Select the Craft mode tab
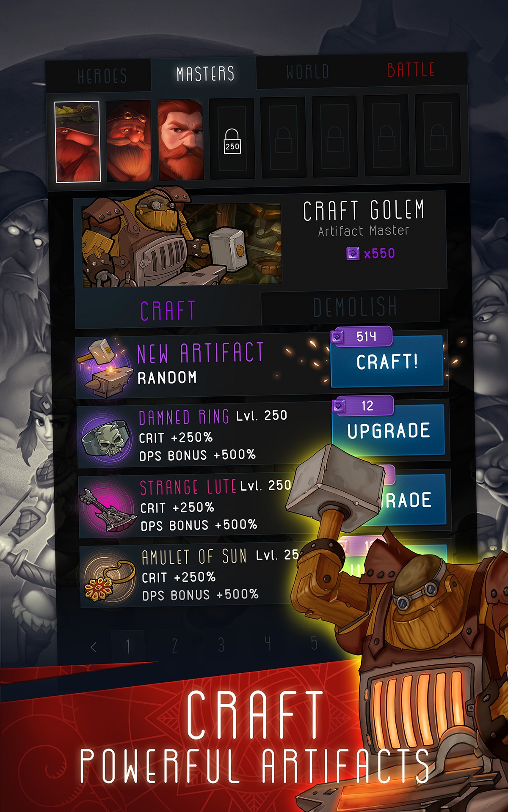Image resolution: width=508 pixels, height=812 pixels. [168, 311]
